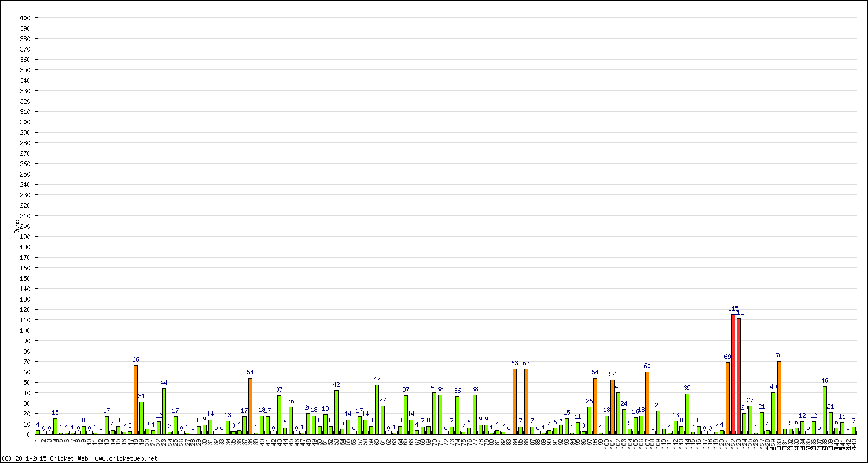Screen dimensions: 868x463
Task: Click the value label '66' above the bar
Action: 136,359
